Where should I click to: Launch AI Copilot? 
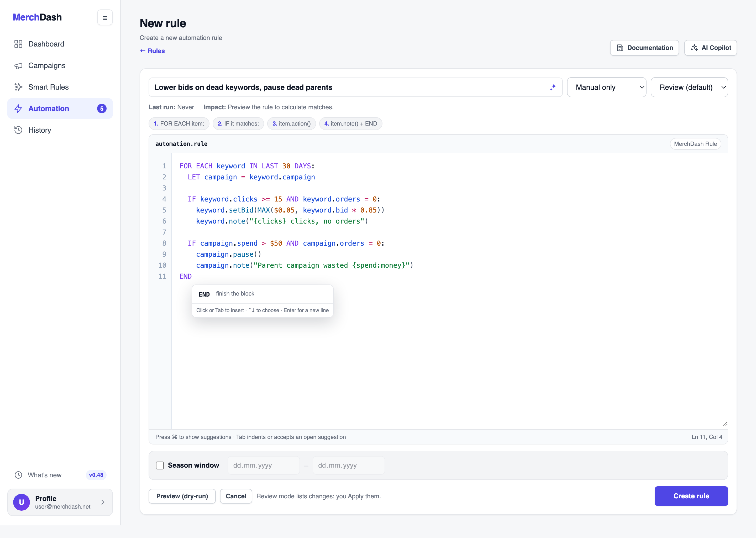[710, 48]
